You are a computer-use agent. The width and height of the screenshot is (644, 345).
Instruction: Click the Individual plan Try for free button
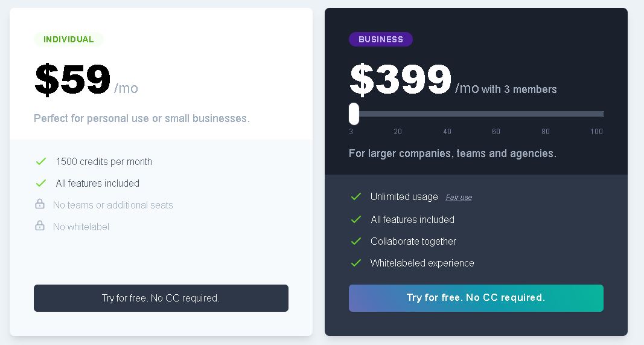[x=161, y=298]
